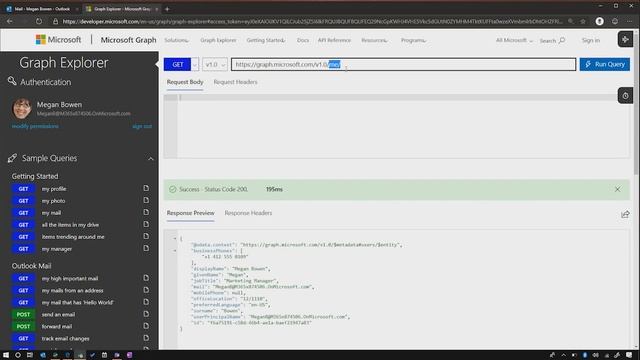Open doc icon for 'forward mail' query
Image resolution: width=640 pixels, height=360 pixels.
(146, 326)
